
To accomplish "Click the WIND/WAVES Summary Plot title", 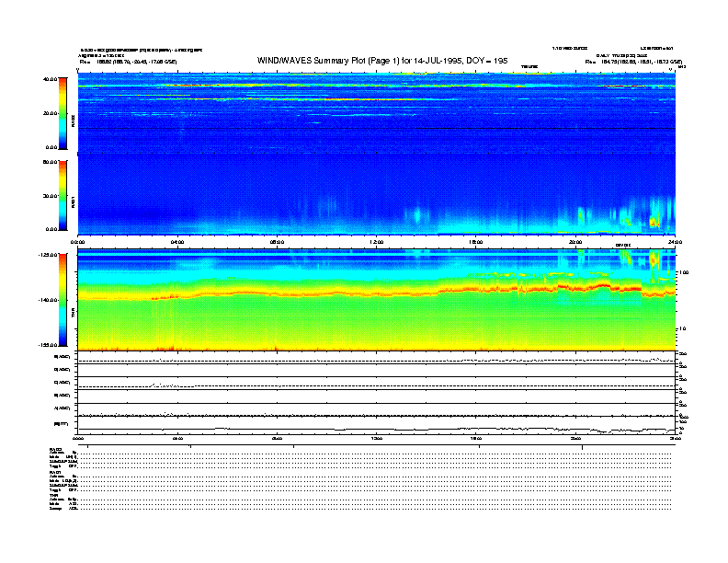I will pos(382,61).
